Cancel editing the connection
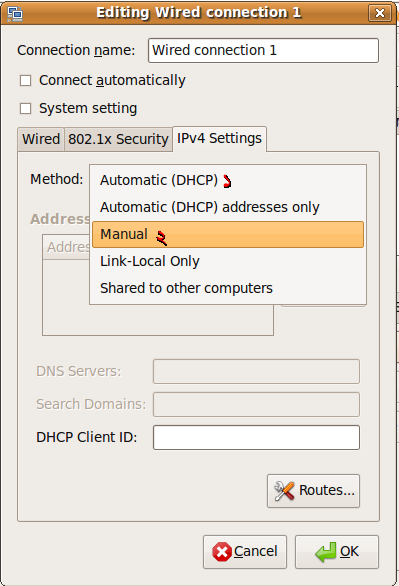 coord(245,552)
